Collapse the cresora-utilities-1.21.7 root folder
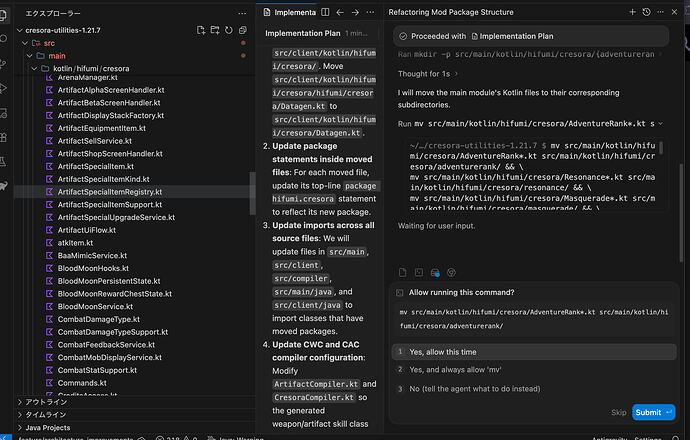This screenshot has width=690, height=440. (19, 30)
